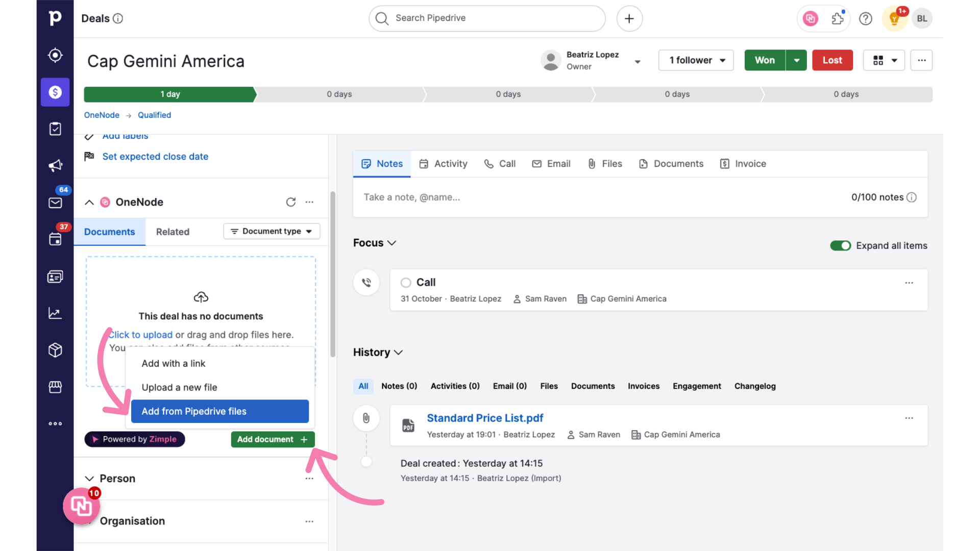Open the floating OneNode chat bubble
Viewport: 980px width, 551px height.
81,506
